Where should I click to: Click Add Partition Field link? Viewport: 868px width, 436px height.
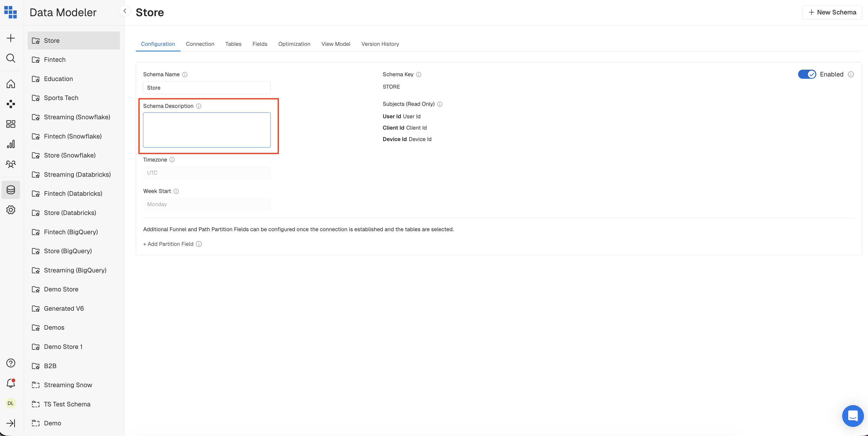click(x=168, y=244)
